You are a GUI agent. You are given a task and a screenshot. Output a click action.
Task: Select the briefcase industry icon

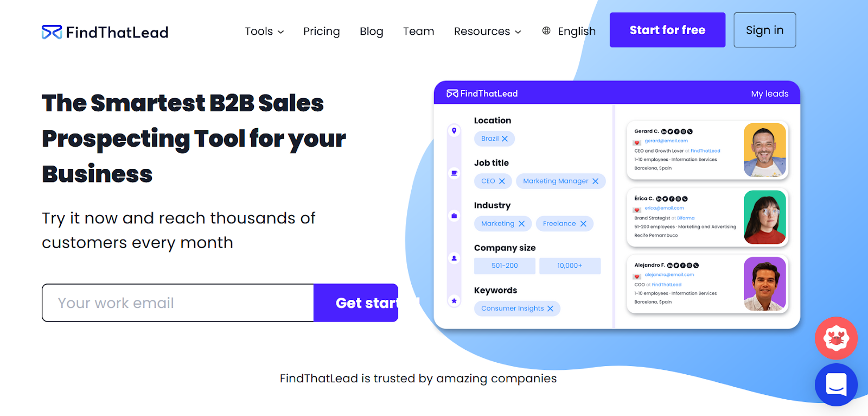pyautogui.click(x=454, y=216)
